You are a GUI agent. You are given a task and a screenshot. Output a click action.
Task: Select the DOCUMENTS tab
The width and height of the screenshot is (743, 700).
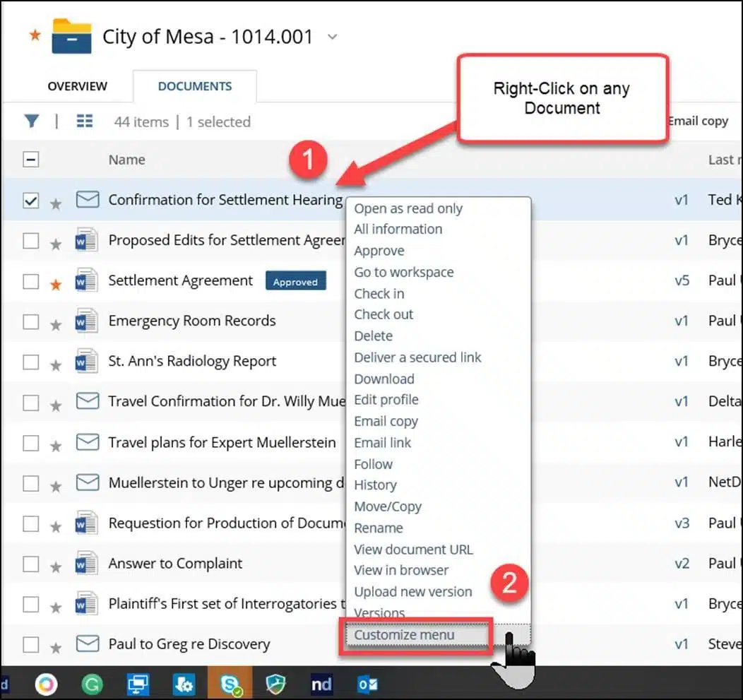pos(195,86)
